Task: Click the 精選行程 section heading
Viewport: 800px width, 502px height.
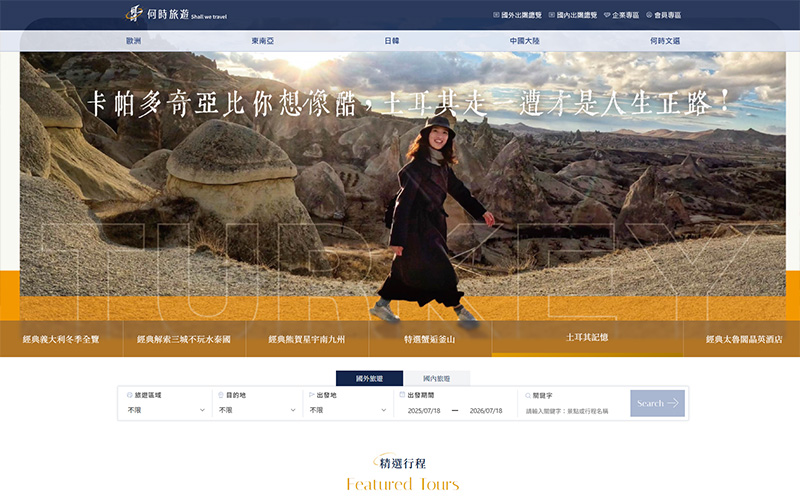Action: point(403,463)
